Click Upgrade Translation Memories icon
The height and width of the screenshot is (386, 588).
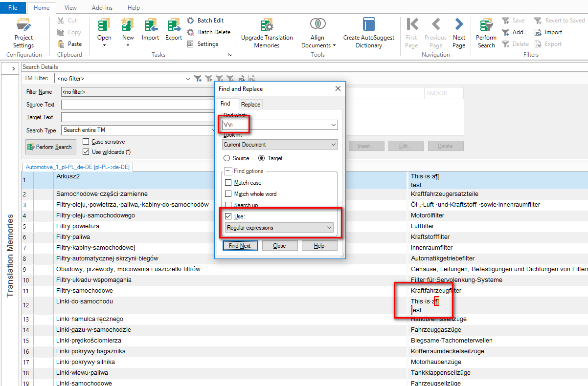point(267,25)
